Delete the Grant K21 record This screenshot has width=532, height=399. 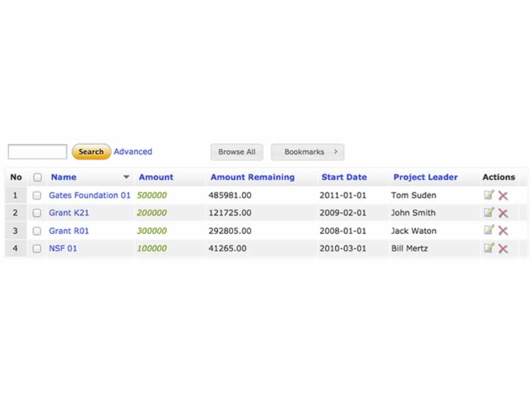pyautogui.click(x=503, y=213)
